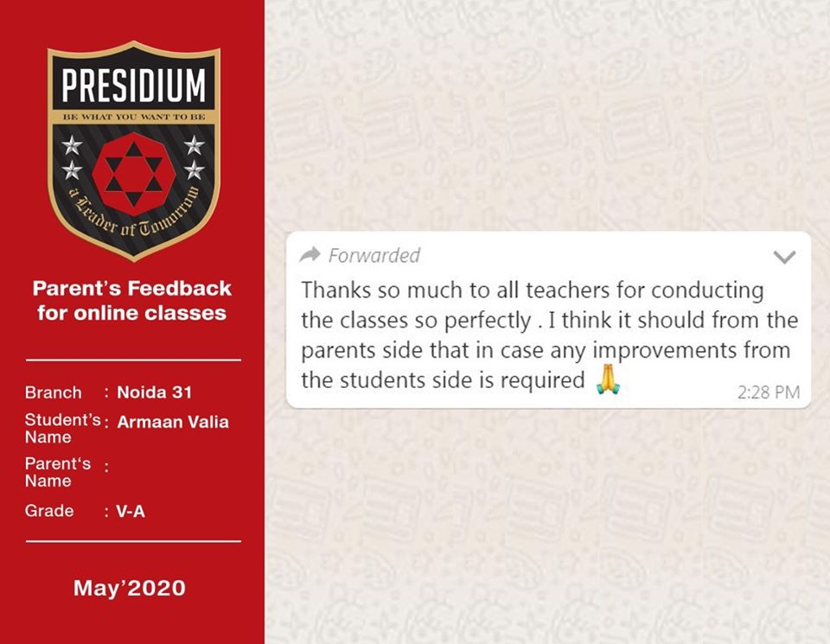Image resolution: width=830 pixels, height=644 pixels.
Task: Click the lower left silver star
Action: coord(72,170)
